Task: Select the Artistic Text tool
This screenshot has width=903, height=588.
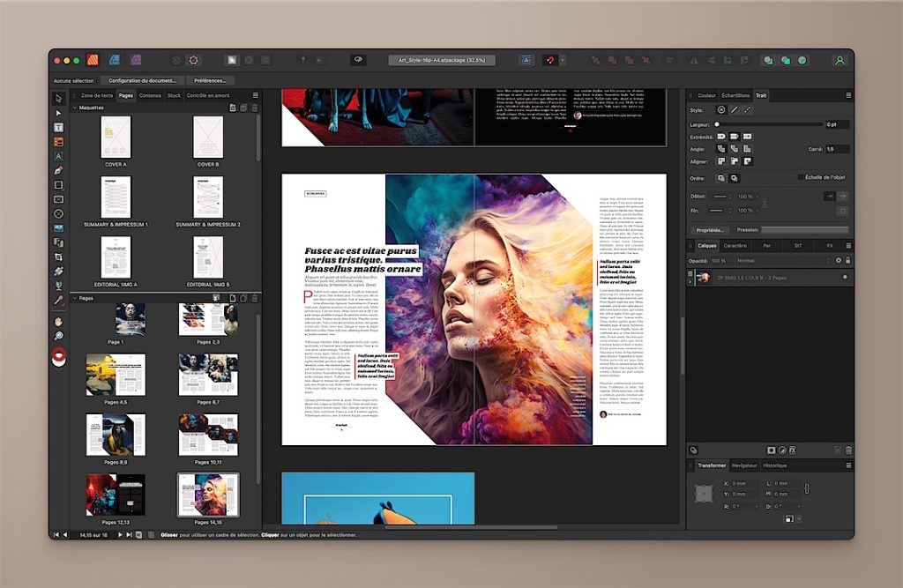Action: coord(59,156)
